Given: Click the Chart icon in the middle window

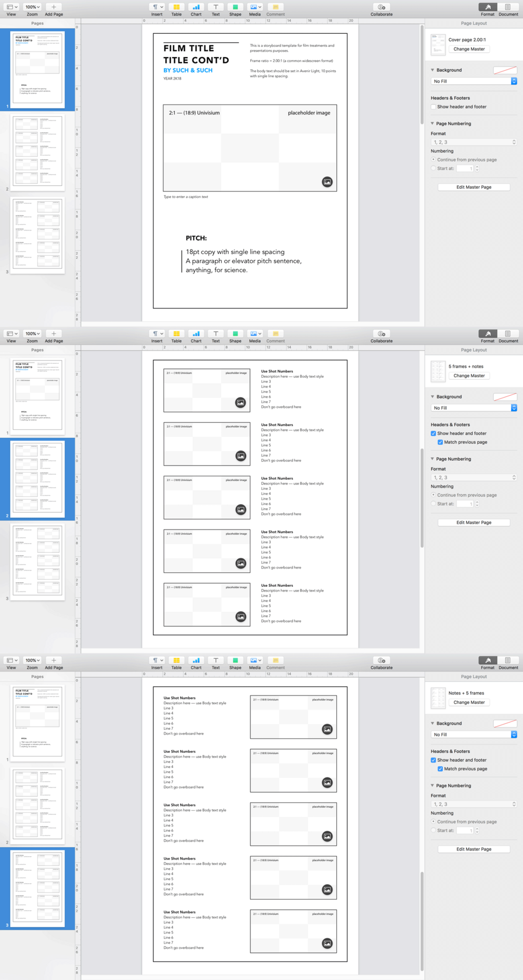Looking at the screenshot, I should tap(196, 334).
